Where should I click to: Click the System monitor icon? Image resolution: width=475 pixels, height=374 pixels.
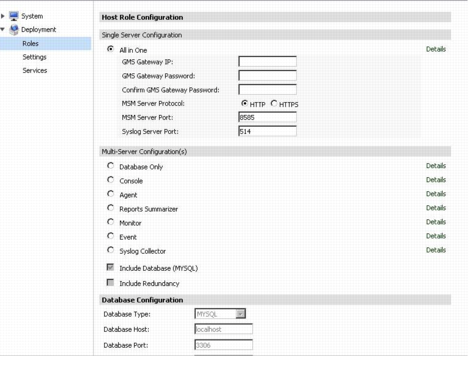pos(14,16)
